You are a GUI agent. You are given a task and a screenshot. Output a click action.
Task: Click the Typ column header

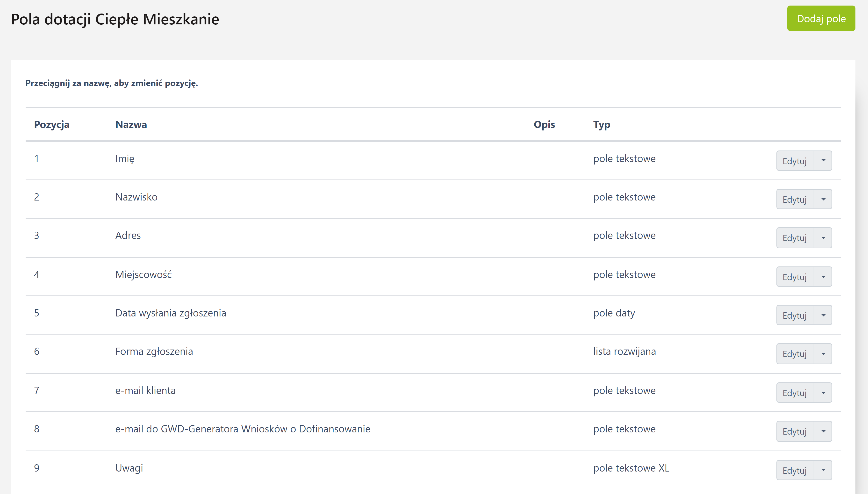click(x=601, y=124)
